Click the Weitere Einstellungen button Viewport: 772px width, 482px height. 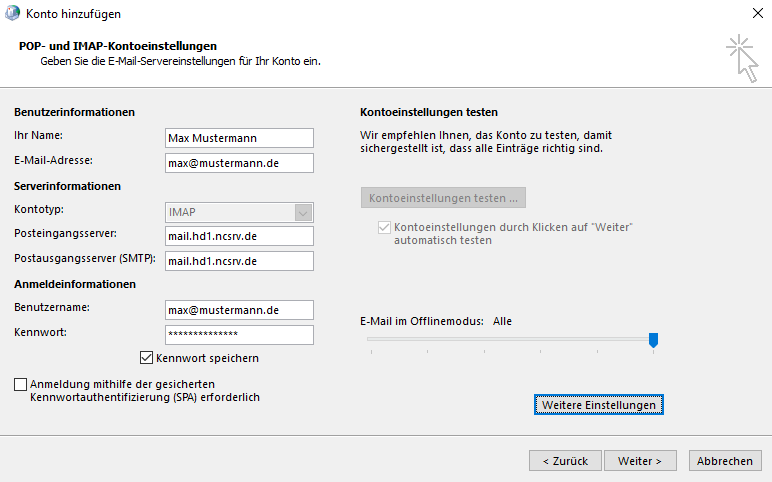[x=599, y=405]
